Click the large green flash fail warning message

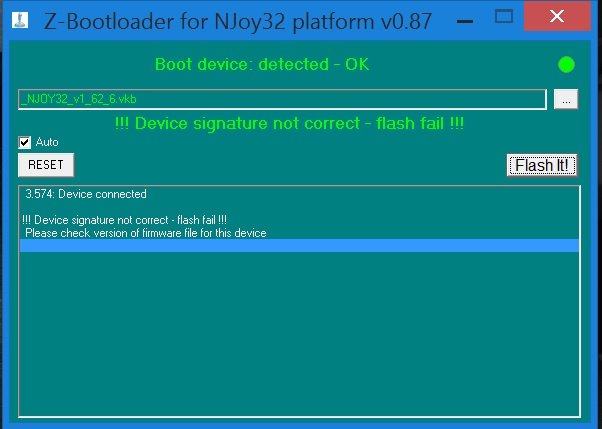pos(290,124)
